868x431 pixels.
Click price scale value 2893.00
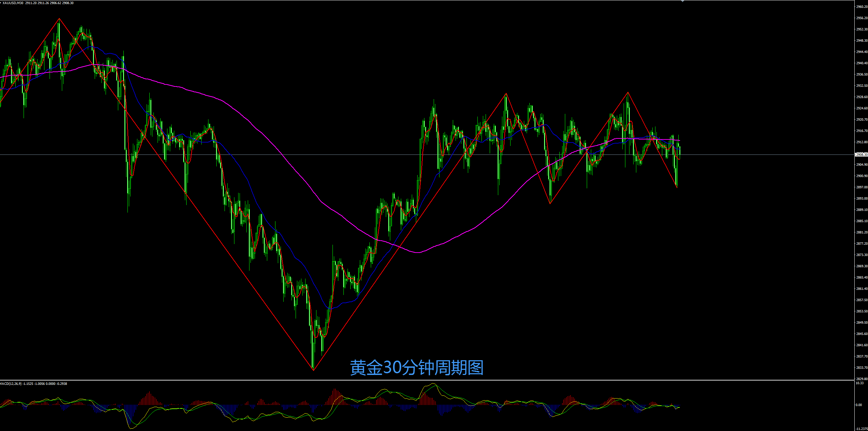click(x=862, y=199)
